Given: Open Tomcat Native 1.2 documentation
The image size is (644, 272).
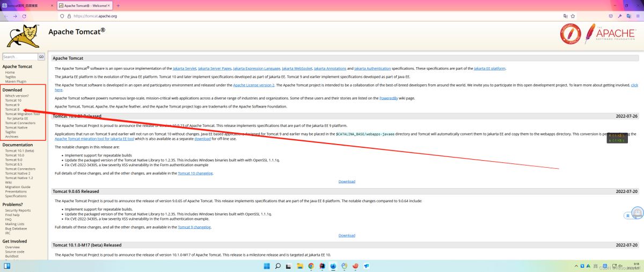Looking at the screenshot, I should [19, 178].
